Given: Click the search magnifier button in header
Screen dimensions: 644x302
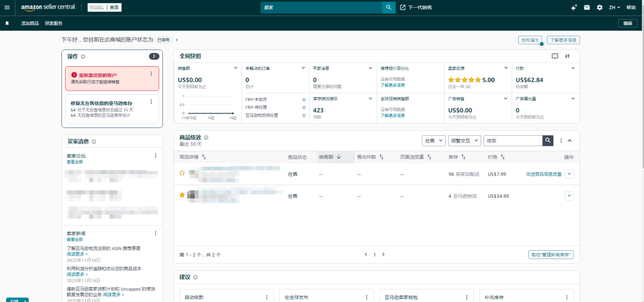Looking at the screenshot, I should click(389, 7).
